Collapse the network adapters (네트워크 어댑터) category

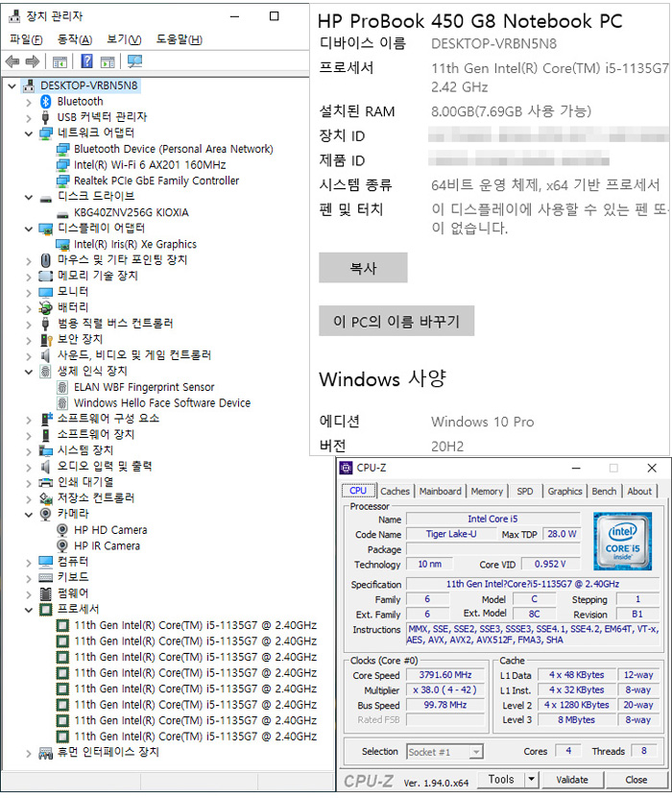pyautogui.click(x=29, y=133)
